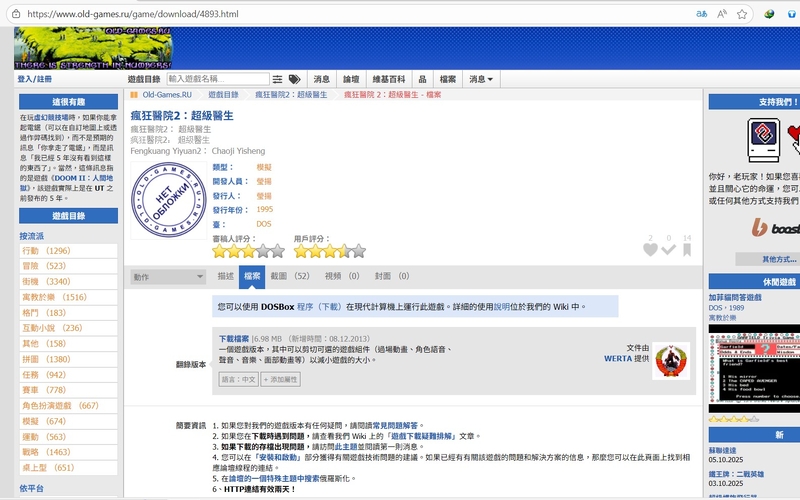
Task: Click the 添加屬性 button
Action: pyautogui.click(x=281, y=380)
